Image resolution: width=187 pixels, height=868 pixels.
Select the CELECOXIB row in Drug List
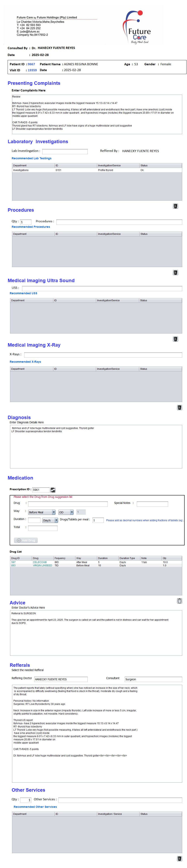pos(40,562)
